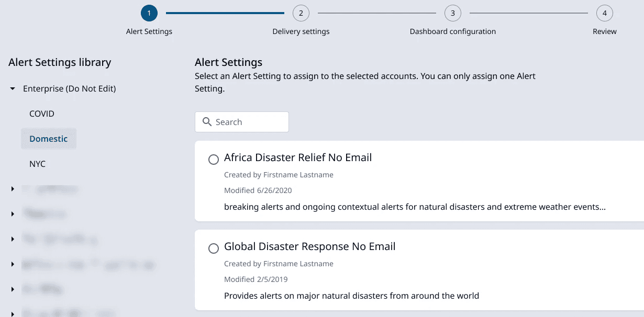Click the search magnifier icon
Viewport: 644px width, 317px height.
pos(207,122)
